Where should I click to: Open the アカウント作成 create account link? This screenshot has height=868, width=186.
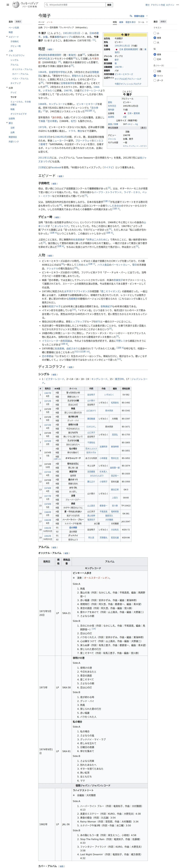pyautogui.click(x=158, y=5)
